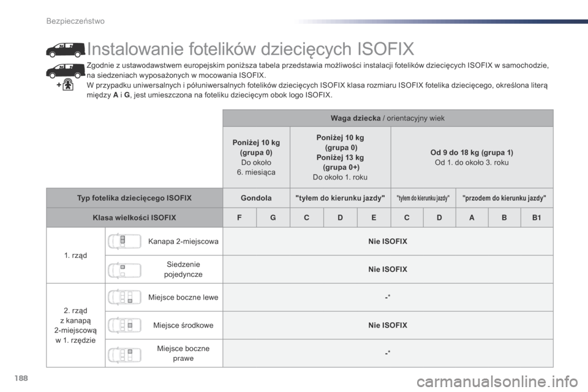Click the Gondola cell
The width and height of the screenshot is (588, 392).
tap(256, 198)
